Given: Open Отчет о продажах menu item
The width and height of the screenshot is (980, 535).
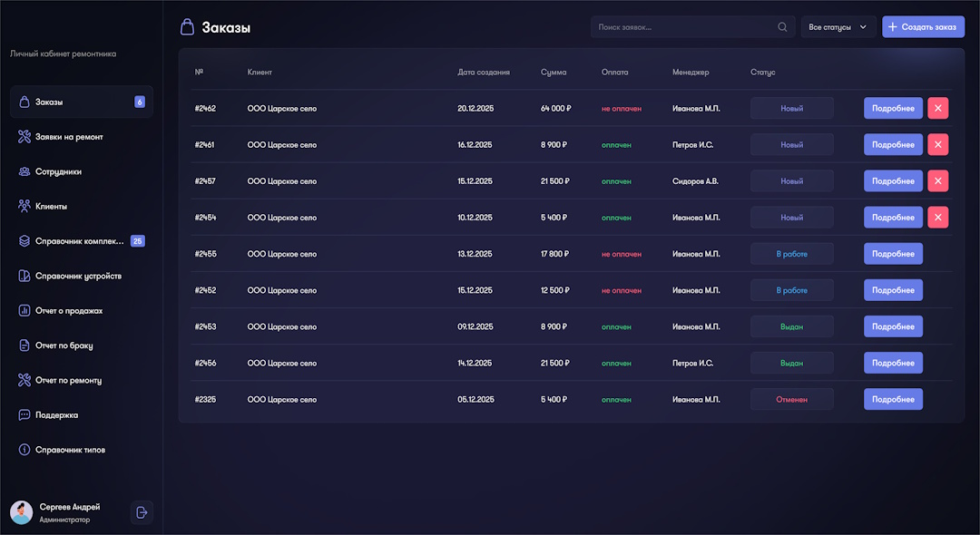Looking at the screenshot, I should click(x=82, y=310).
